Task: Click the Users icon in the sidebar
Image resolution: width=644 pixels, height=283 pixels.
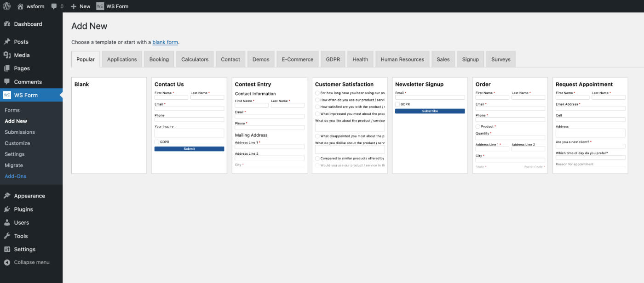Action: [x=7, y=222]
